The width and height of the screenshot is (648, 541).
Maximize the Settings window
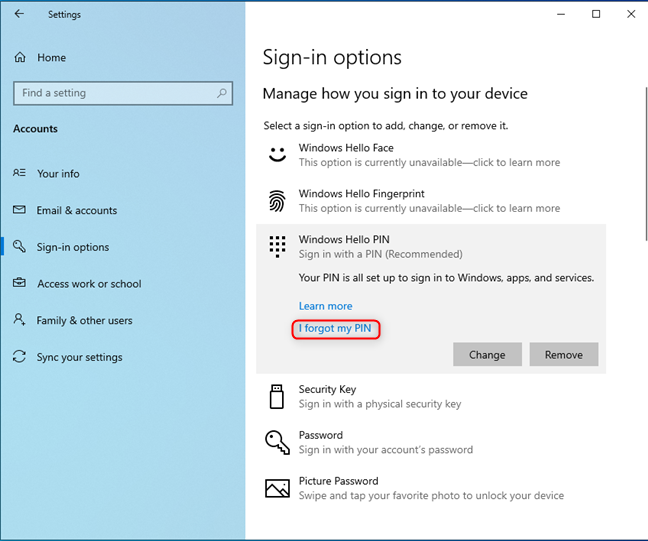coord(596,14)
